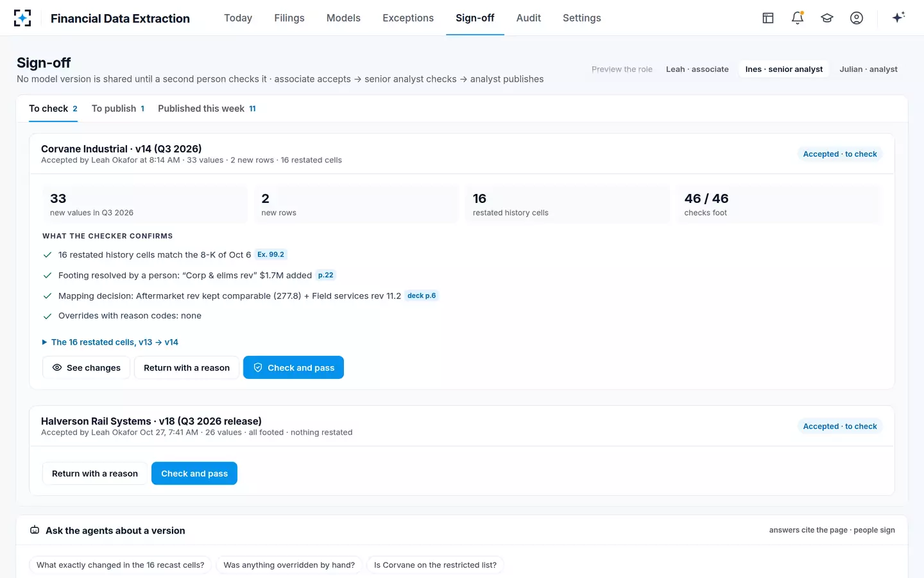
Task: Click the 2 new rows stat
Action: tap(356, 205)
